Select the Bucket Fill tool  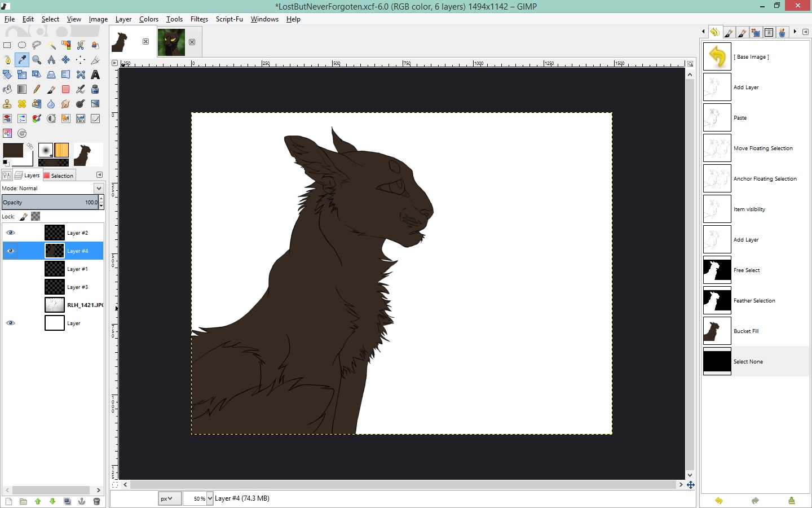coord(7,89)
